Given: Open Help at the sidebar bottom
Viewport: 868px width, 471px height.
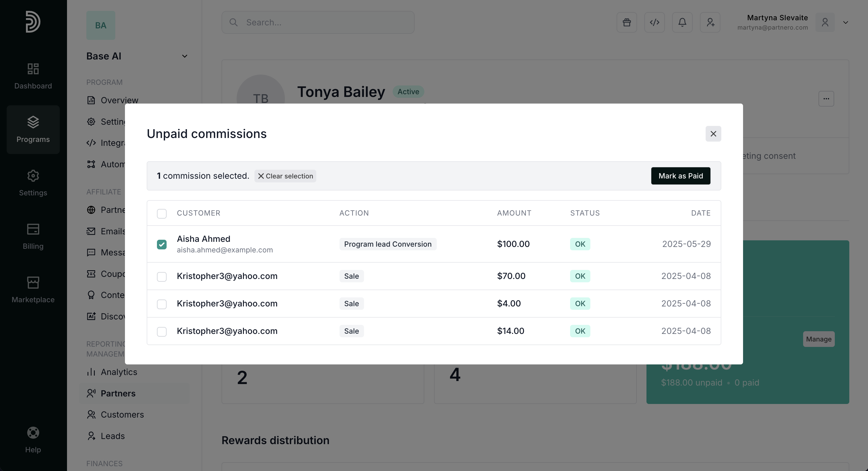Looking at the screenshot, I should [x=33, y=440].
